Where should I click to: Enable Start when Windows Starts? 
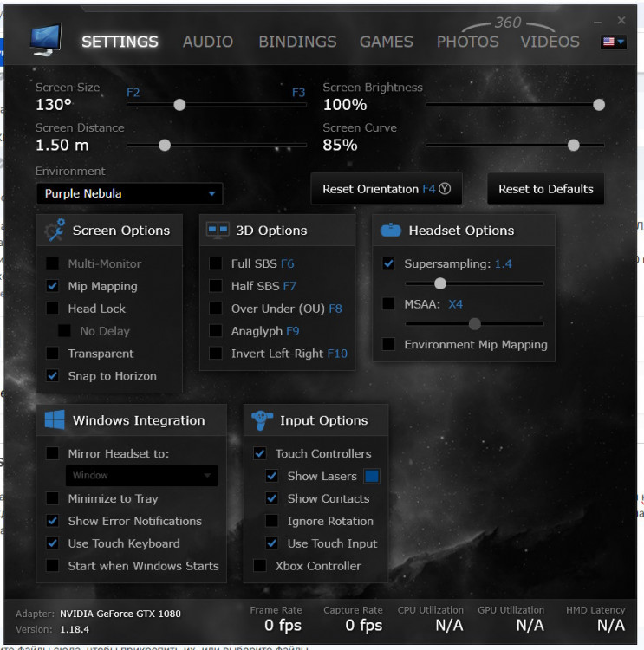coord(52,565)
